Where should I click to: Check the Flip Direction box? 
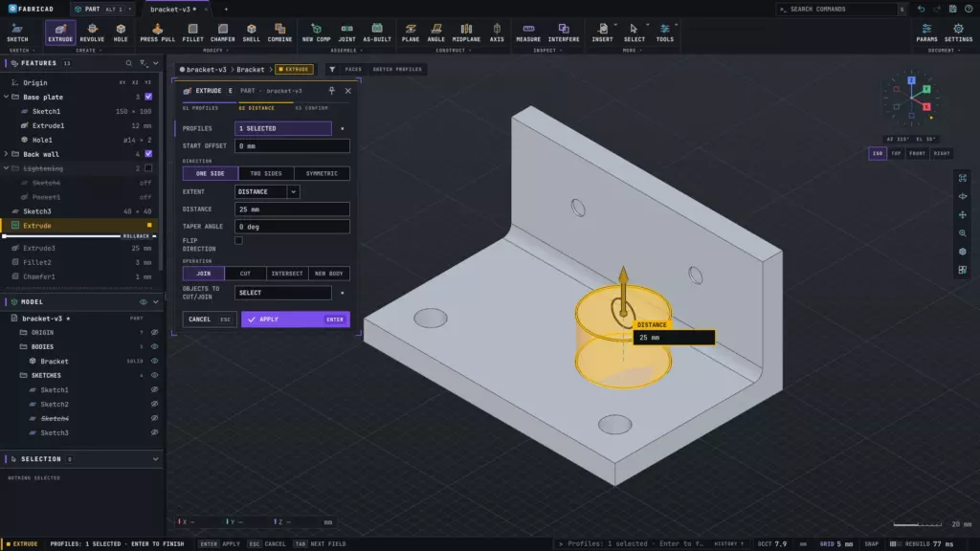[x=238, y=240]
